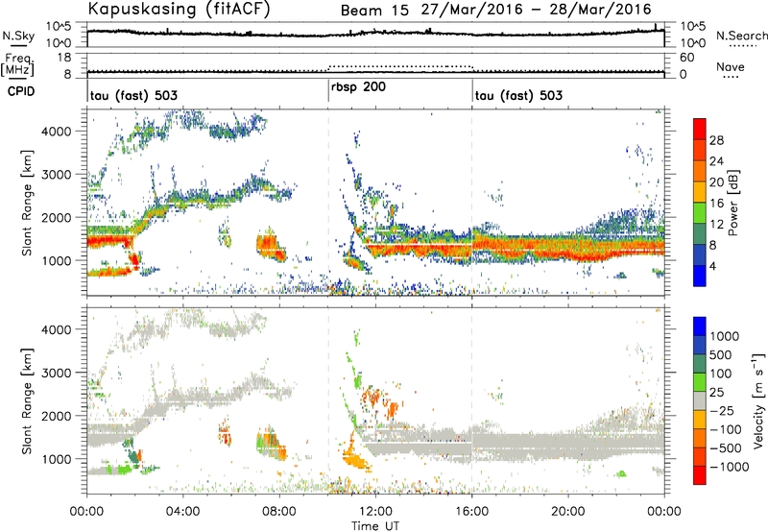768x532 pixels.
Task: Pick the light green 25–100 Velocity colorbar segment
Action: [700, 382]
